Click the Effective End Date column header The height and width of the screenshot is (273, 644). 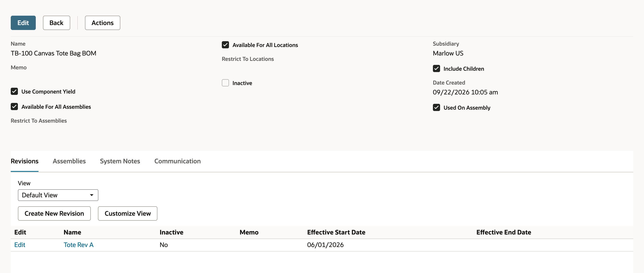click(x=504, y=232)
